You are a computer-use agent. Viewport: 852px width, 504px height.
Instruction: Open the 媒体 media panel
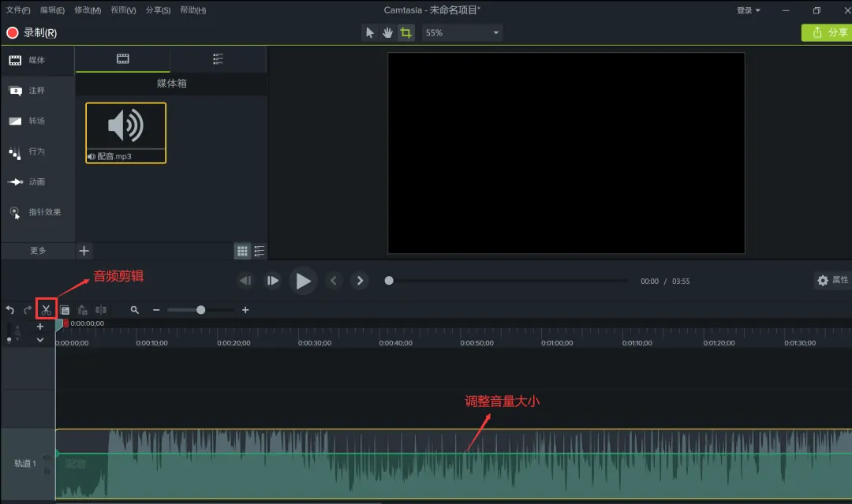click(x=38, y=60)
